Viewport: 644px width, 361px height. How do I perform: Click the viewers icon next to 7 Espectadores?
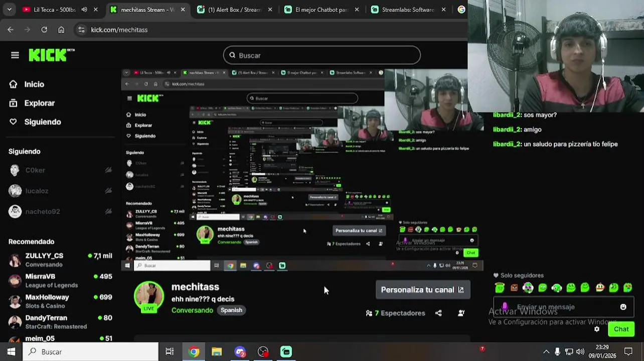pos(369,313)
